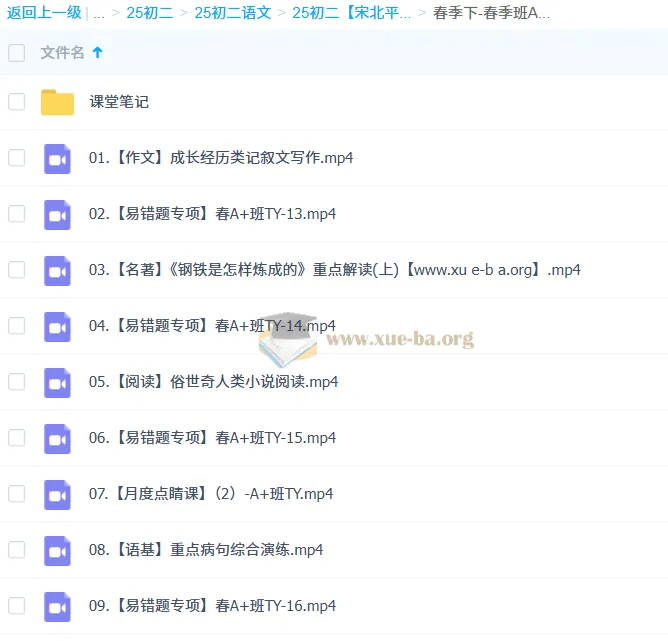Click the 文件名 column header
This screenshot has width=668, height=641.
[x=62, y=53]
